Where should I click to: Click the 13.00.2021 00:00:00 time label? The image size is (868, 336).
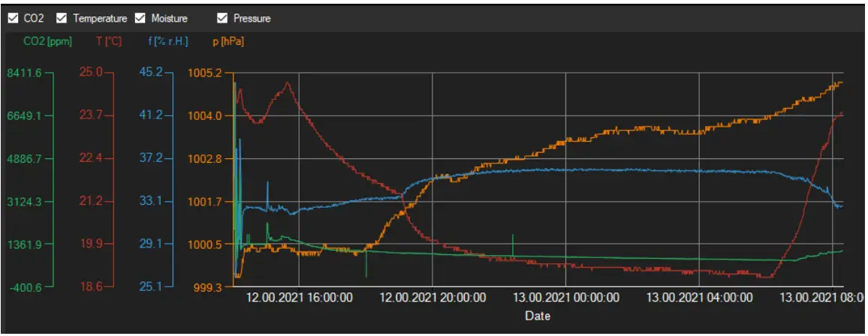tap(565, 298)
